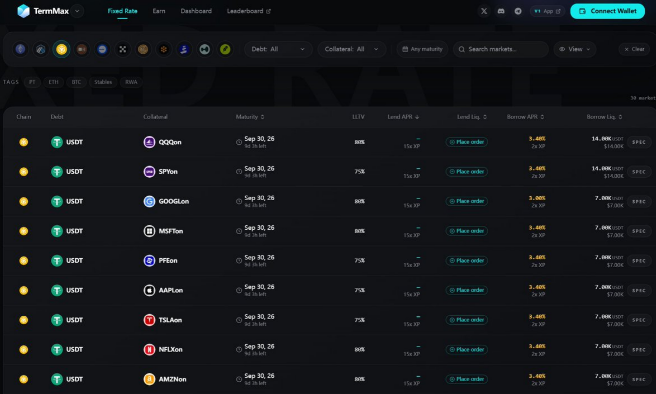Place order in the GOOGLon row

click(x=466, y=201)
